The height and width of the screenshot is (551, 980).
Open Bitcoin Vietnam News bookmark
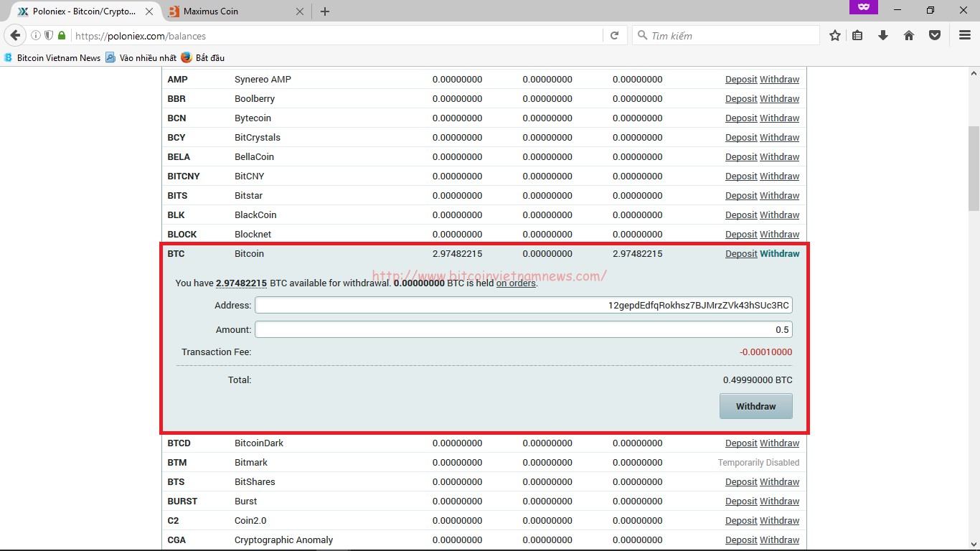[x=52, y=57]
